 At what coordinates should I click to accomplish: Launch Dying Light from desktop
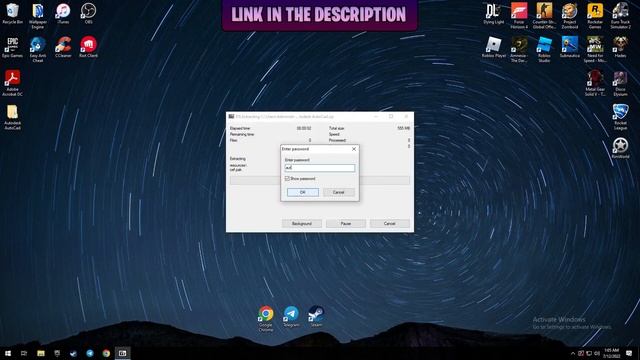[x=493, y=14]
